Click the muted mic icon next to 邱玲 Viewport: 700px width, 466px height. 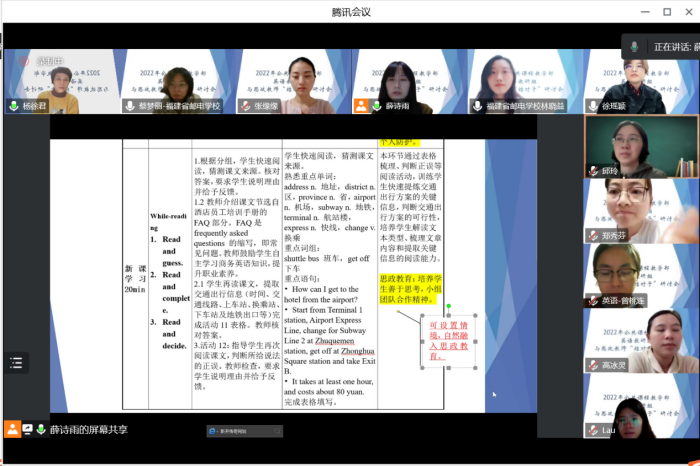(x=594, y=171)
